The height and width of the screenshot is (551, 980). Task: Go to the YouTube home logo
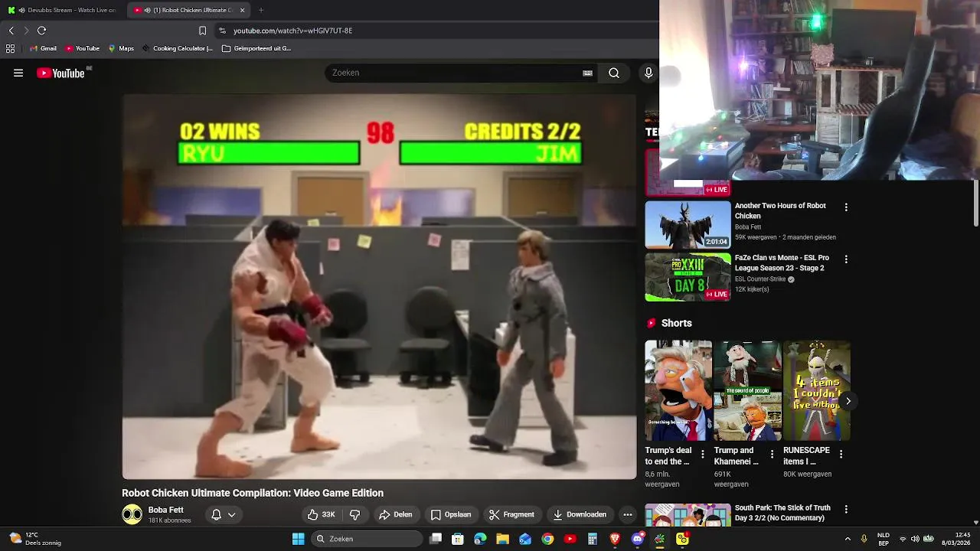point(60,73)
